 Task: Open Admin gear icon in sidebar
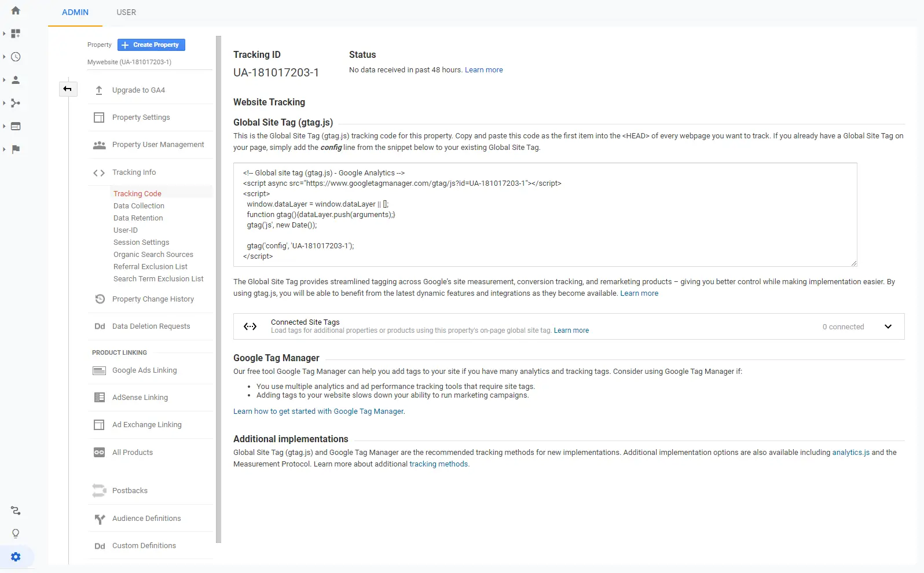[16, 557]
